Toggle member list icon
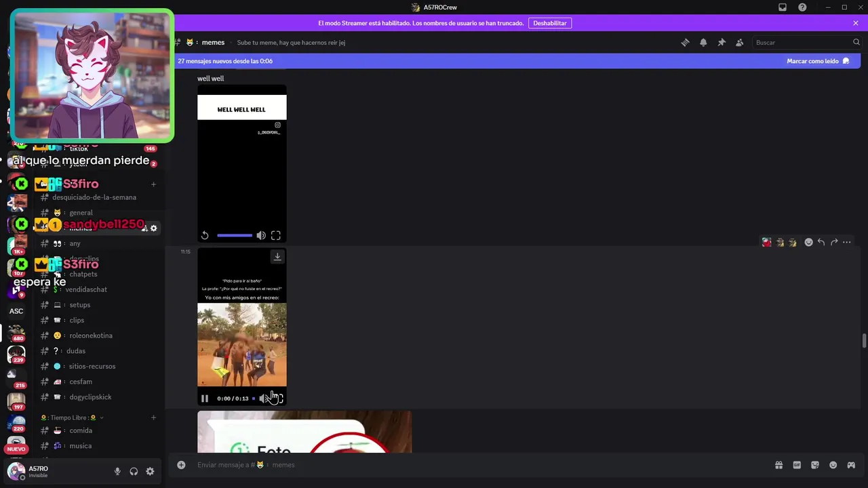 point(740,42)
